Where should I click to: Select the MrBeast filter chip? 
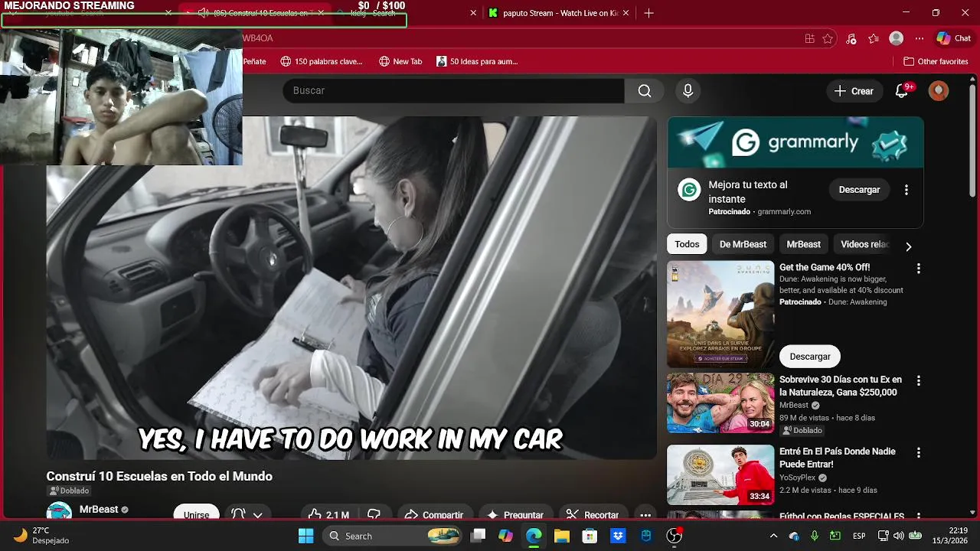coord(803,244)
